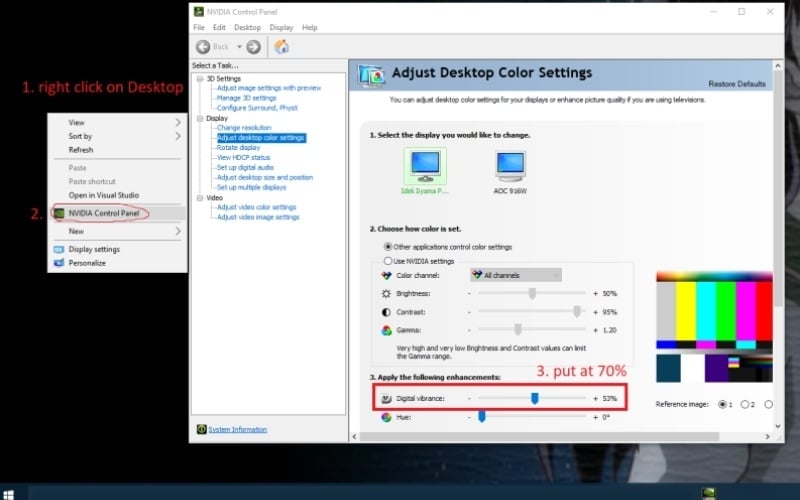Image resolution: width=800 pixels, height=500 pixels.
Task: Click the Windows Start button
Action: pyautogui.click(x=9, y=492)
